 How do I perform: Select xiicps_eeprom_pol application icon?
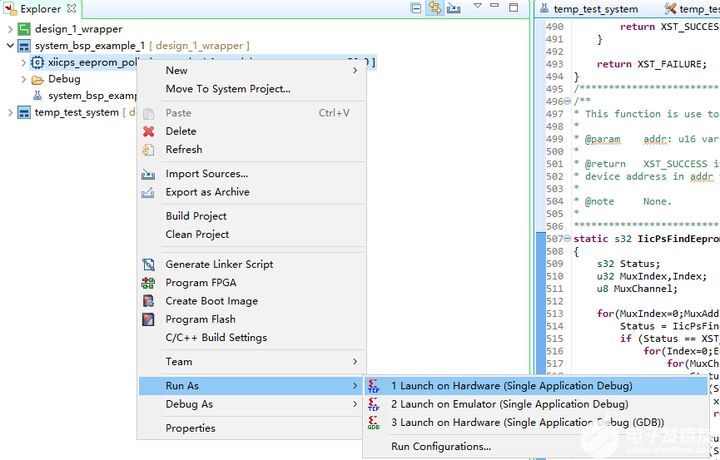coord(37,62)
